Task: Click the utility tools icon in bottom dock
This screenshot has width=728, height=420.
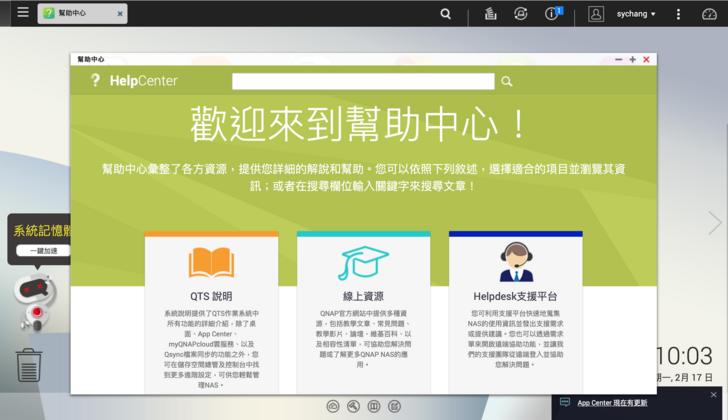Action: (x=353, y=407)
